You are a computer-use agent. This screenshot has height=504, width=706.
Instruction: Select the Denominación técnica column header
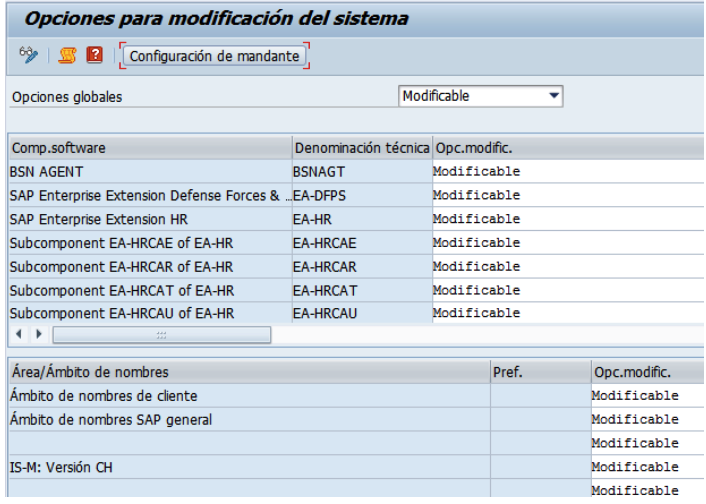[362, 148]
